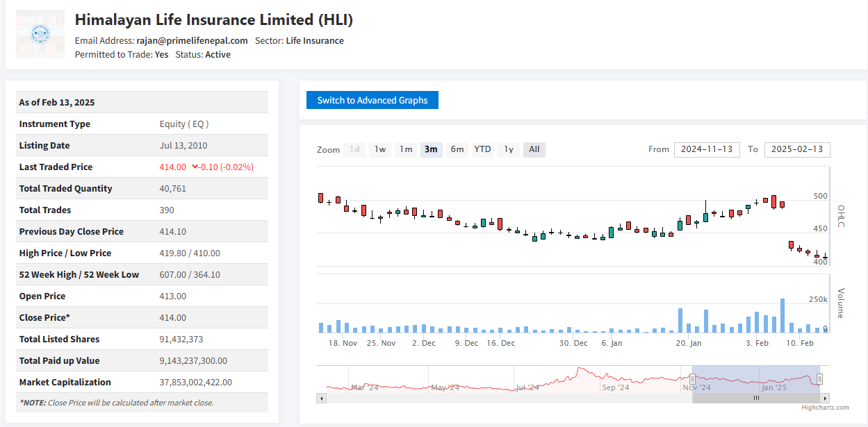
Task: Click the Total Listed Shares value 91,432,373
Action: (181, 339)
